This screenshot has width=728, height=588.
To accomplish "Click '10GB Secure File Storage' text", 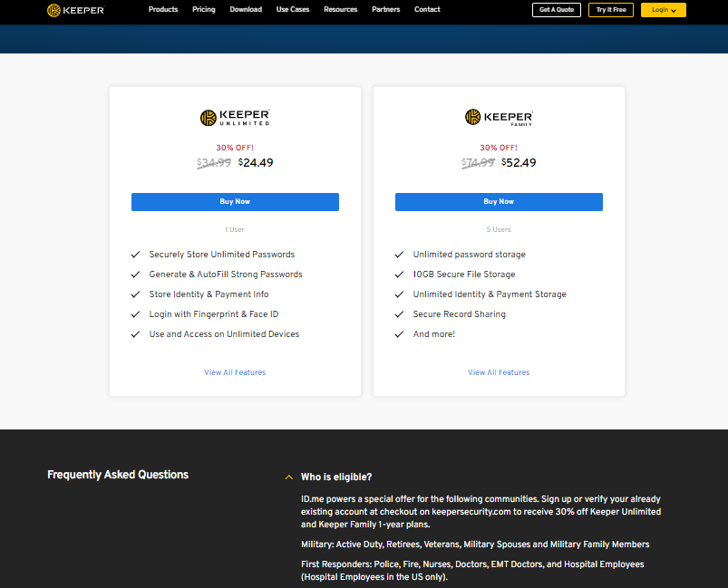I will click(464, 275).
